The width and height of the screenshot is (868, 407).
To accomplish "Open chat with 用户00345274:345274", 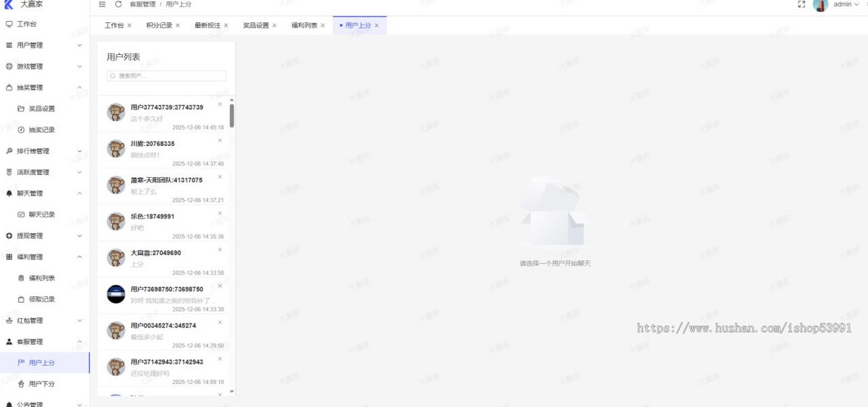I will [x=163, y=333].
